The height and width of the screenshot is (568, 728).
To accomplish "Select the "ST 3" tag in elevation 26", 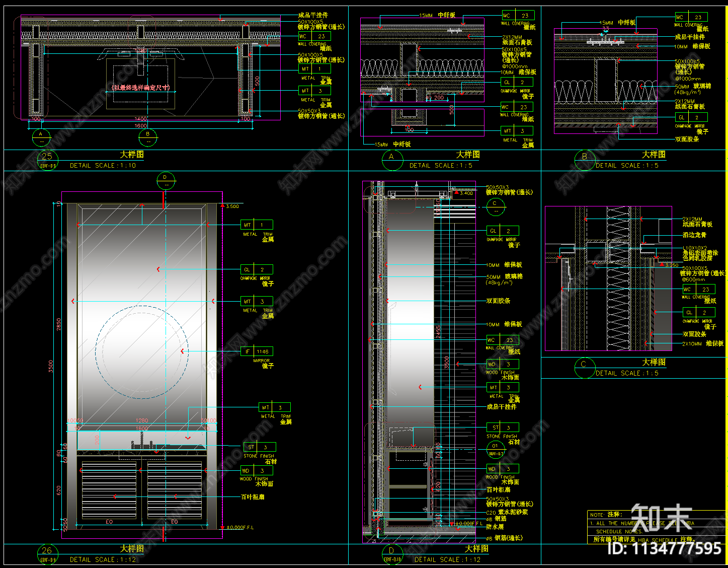I will point(260,447).
